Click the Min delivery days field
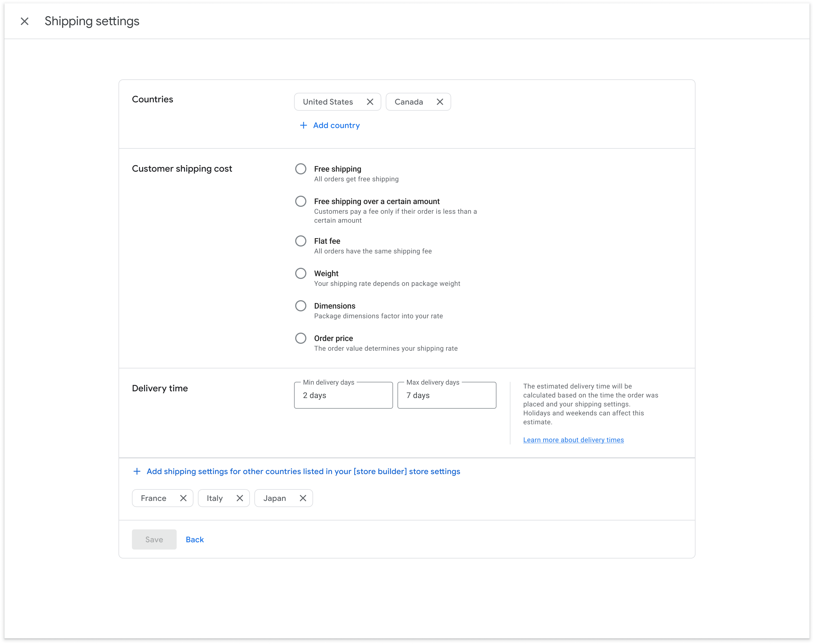Screen dimensions: 814x644 (x=343, y=395)
